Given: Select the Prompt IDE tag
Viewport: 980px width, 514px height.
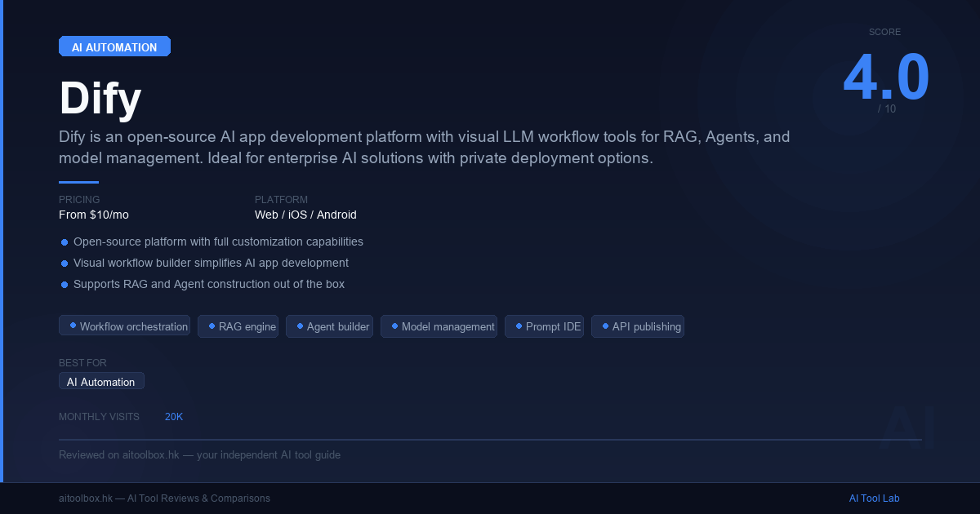Looking at the screenshot, I should coord(544,326).
